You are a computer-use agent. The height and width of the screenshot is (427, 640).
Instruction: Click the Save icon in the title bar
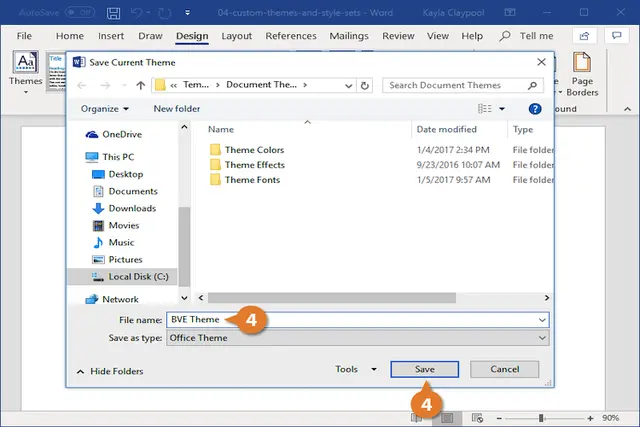coord(113,13)
